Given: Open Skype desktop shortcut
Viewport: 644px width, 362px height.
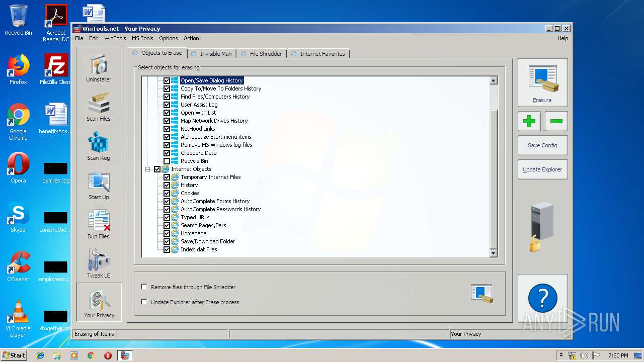Looking at the screenshot, I should (x=18, y=218).
